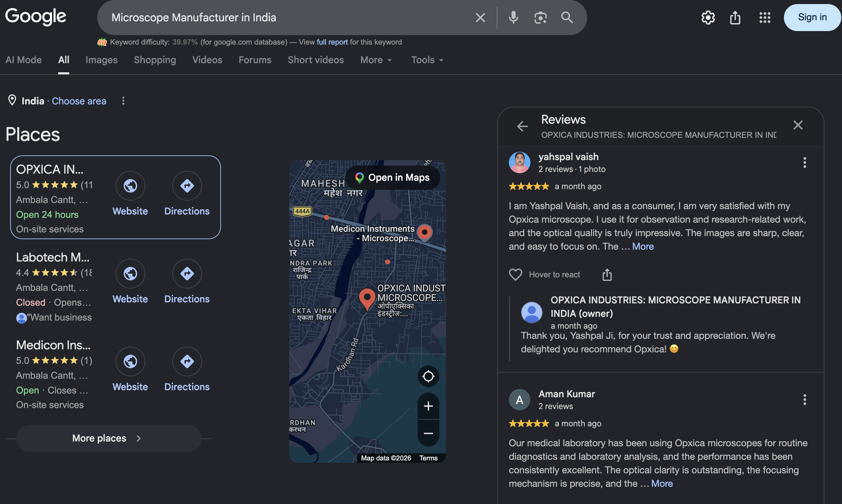842x504 pixels.
Task: Click Labotech directions arrow icon
Action: pyautogui.click(x=187, y=274)
